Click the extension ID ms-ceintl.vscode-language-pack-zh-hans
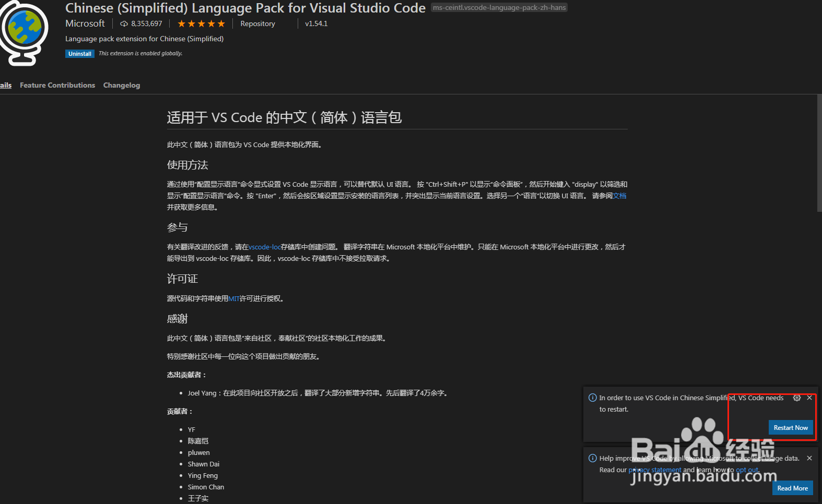822x504 pixels. tap(499, 7)
